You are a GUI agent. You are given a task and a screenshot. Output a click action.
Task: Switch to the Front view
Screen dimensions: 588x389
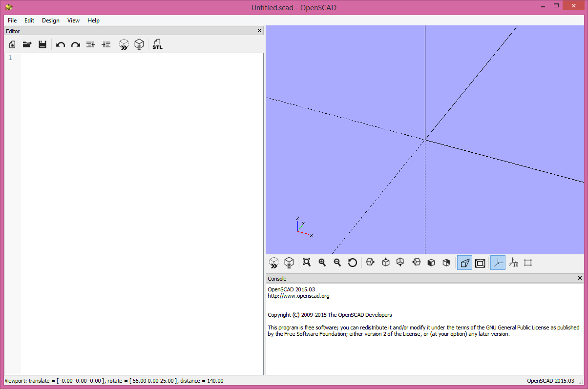431,262
